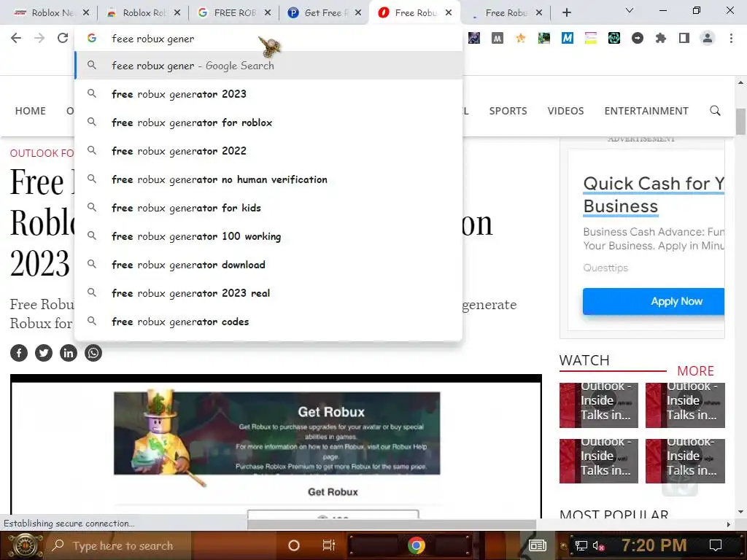This screenshot has height=560, width=747.
Task: Switch to the Roblox Ne tab
Action: (x=51, y=13)
